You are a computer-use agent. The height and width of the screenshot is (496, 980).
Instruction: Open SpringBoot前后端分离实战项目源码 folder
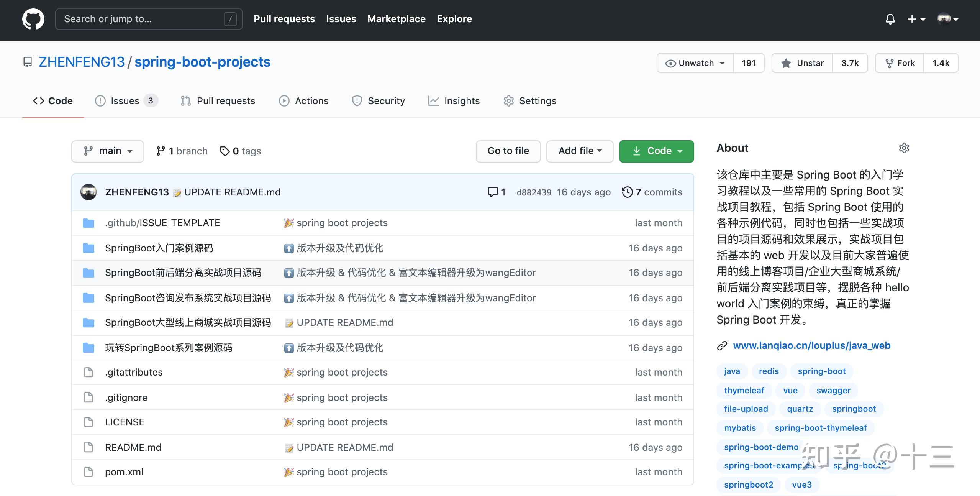[183, 273]
